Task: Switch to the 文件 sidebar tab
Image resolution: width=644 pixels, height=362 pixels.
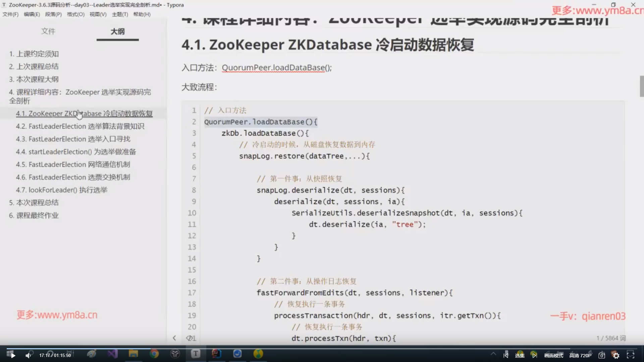Action: click(x=48, y=31)
